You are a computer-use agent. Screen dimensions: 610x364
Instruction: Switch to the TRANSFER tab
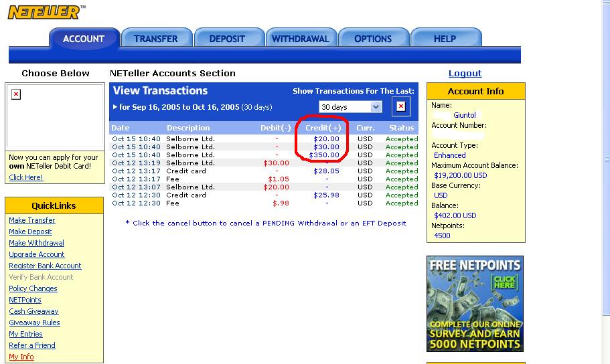coord(156,39)
